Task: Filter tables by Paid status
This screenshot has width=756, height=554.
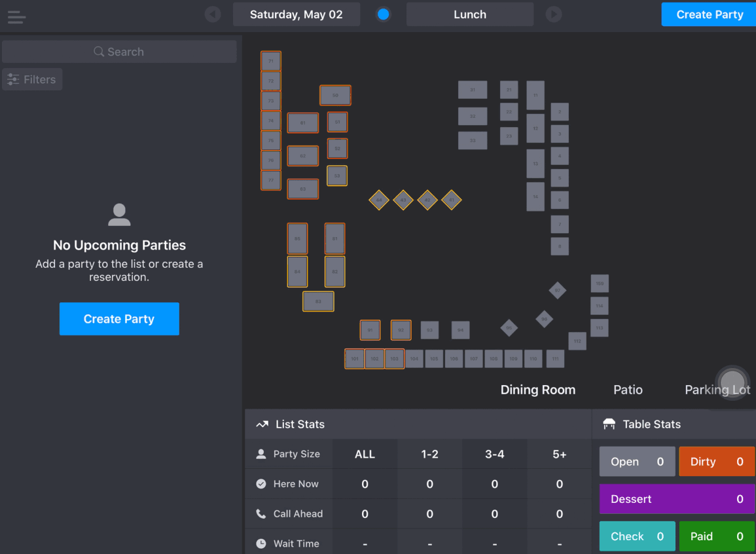Action: 717,536
